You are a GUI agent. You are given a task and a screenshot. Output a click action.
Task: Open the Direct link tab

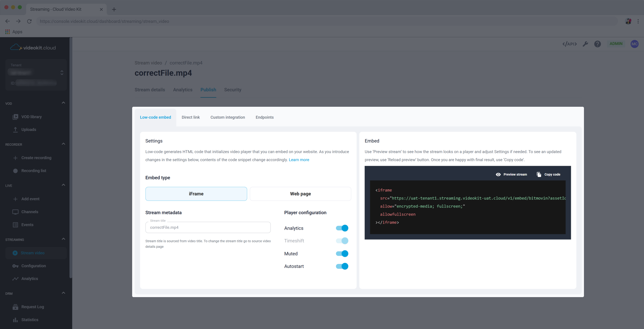[191, 117]
